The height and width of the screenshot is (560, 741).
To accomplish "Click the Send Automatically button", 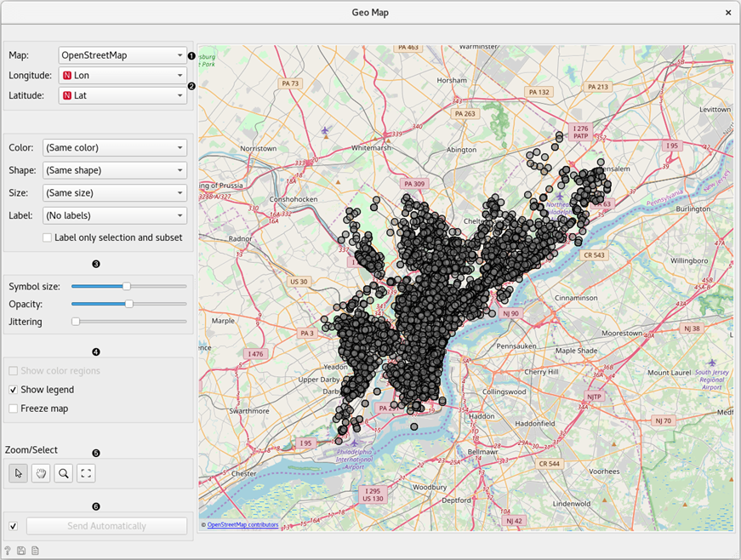I will [x=107, y=526].
